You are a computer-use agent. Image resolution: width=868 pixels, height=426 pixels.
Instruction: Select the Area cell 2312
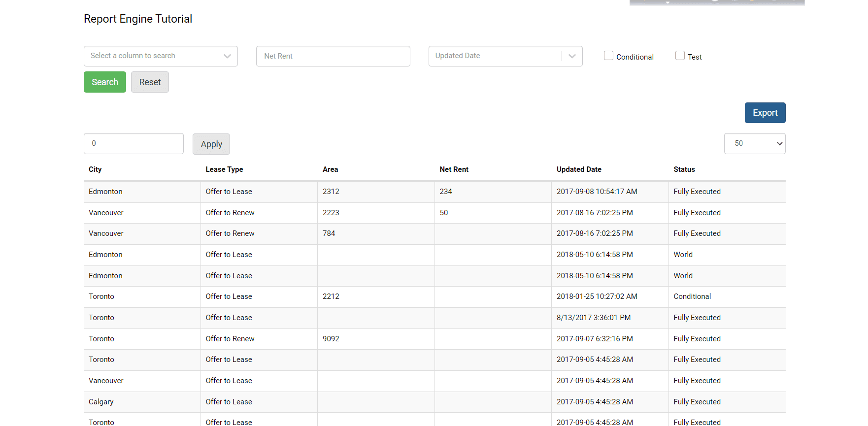376,192
